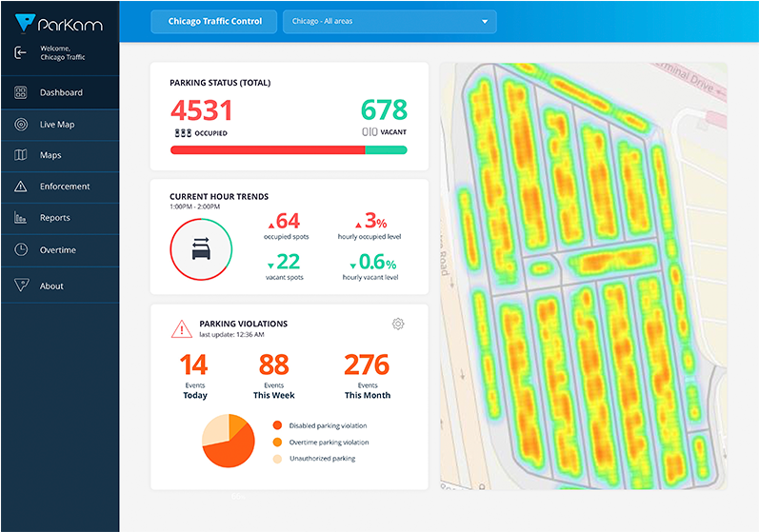759x532 pixels.
Task: Click Disabled parking violation legend swatch
Action: click(x=277, y=425)
